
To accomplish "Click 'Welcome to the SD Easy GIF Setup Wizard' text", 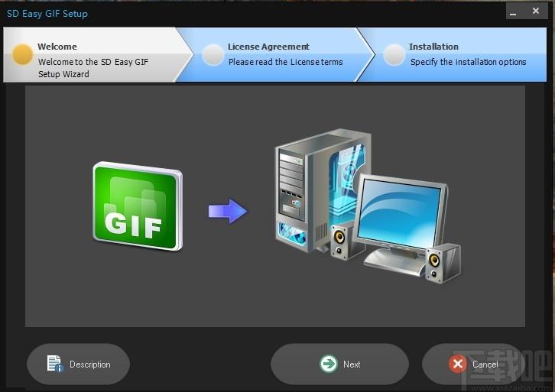I will [93, 68].
